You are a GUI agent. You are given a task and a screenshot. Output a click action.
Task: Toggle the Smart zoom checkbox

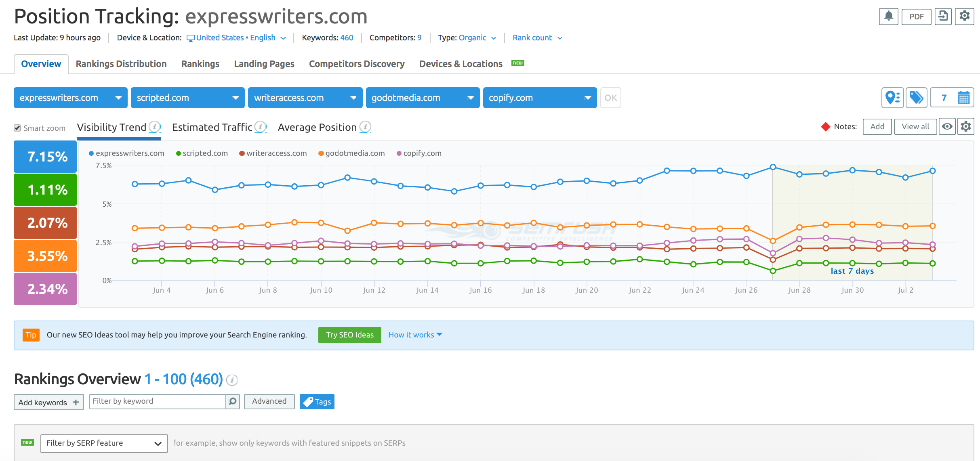coord(17,128)
